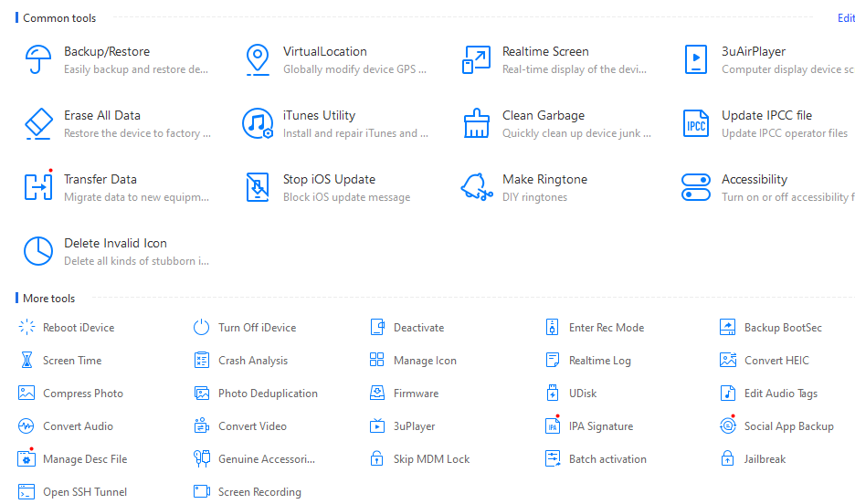Image resolution: width=855 pixels, height=504 pixels.
Task: Click the Photo Deduplication icon
Action: pos(202,393)
